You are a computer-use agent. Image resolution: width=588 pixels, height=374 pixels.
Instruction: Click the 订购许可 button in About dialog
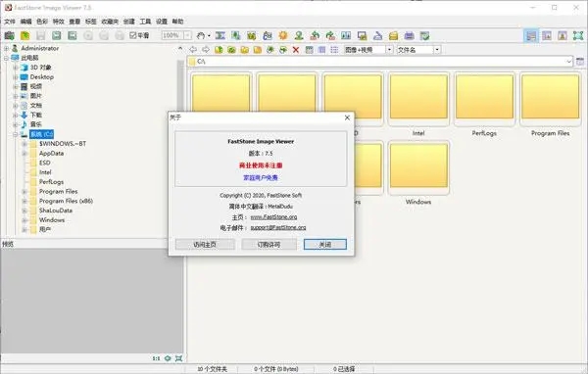click(x=269, y=245)
